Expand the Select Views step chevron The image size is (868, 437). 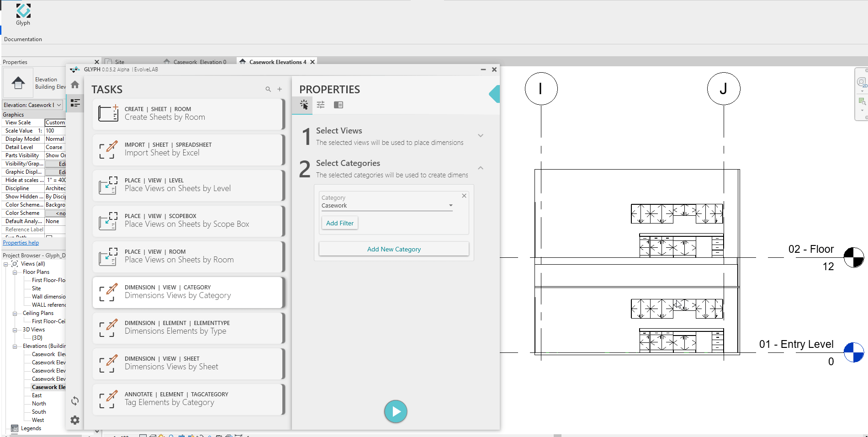pos(481,136)
